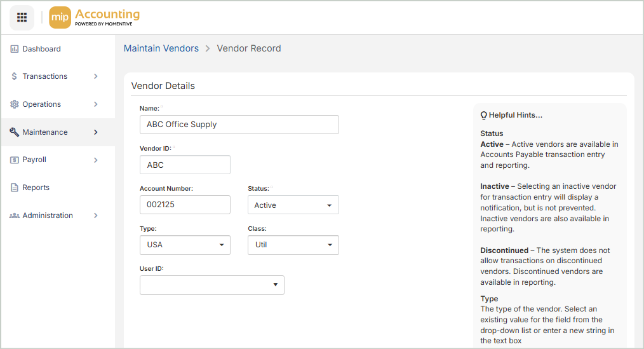The height and width of the screenshot is (349, 644).
Task: Click the MIP Accounting logo
Action: 94,17
